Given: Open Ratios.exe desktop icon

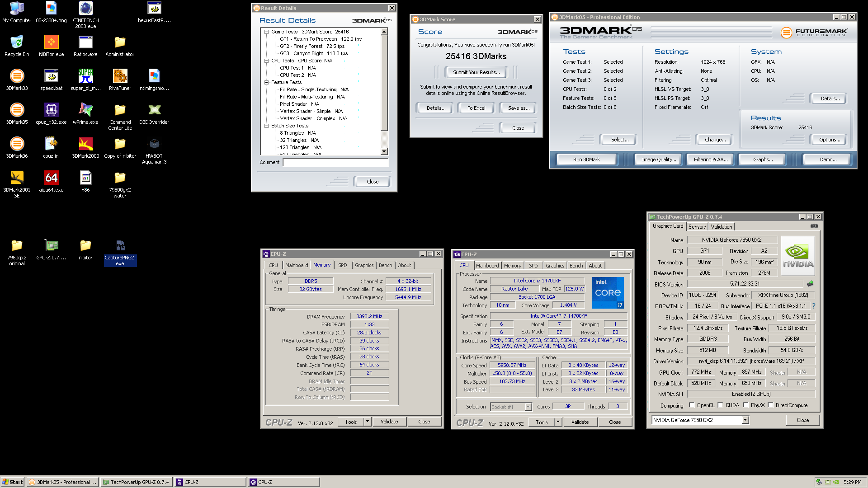Looking at the screenshot, I should click(85, 46).
